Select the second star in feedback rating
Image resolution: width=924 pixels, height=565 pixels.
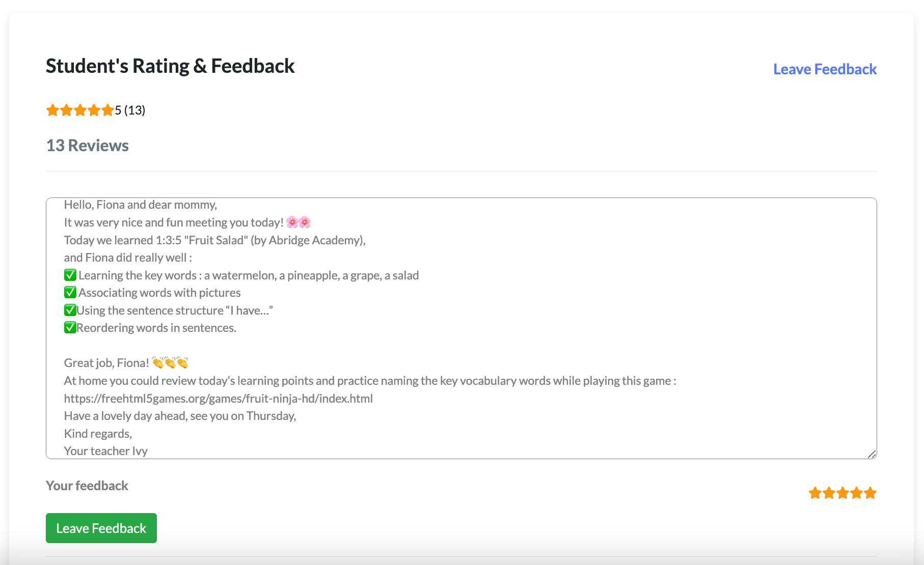coord(828,493)
